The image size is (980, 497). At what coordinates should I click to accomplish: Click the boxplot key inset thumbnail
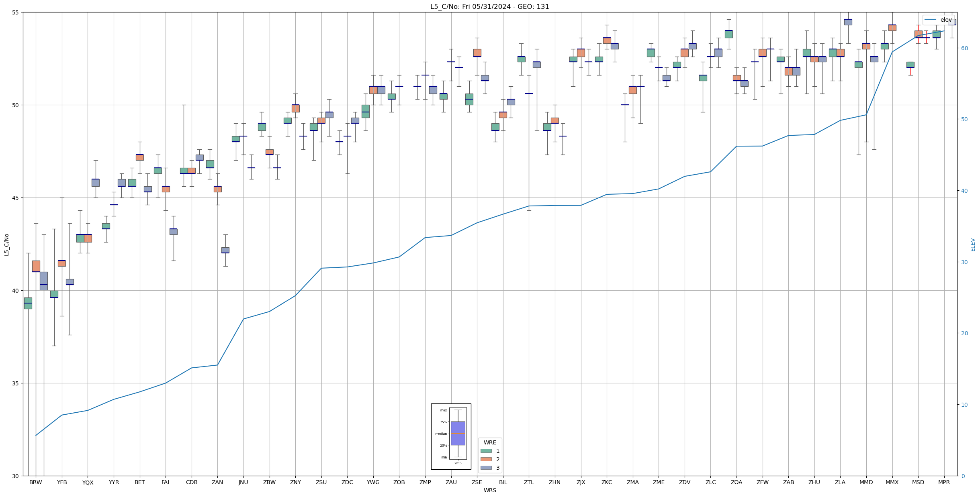[x=451, y=436]
